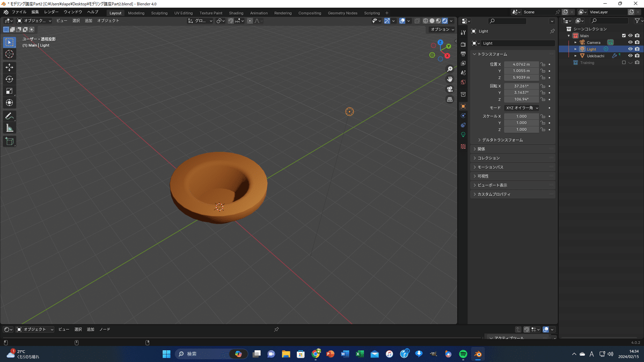Collapse the Main collection arrow
644x362 pixels.
pos(569,36)
